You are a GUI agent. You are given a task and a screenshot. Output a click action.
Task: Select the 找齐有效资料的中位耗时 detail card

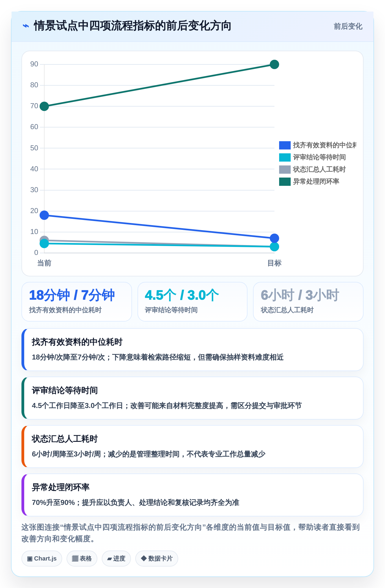tap(193, 350)
